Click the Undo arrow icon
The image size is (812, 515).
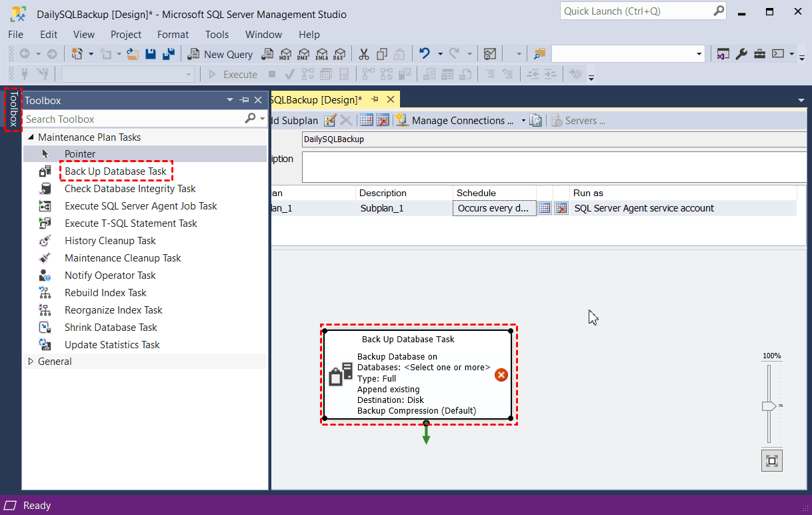coord(424,54)
